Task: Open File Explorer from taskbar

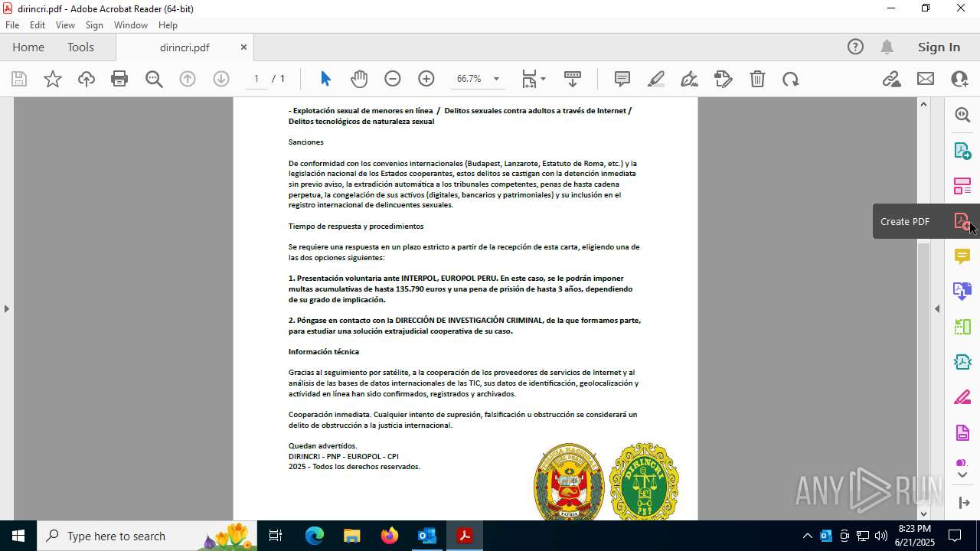Action: coord(351,536)
